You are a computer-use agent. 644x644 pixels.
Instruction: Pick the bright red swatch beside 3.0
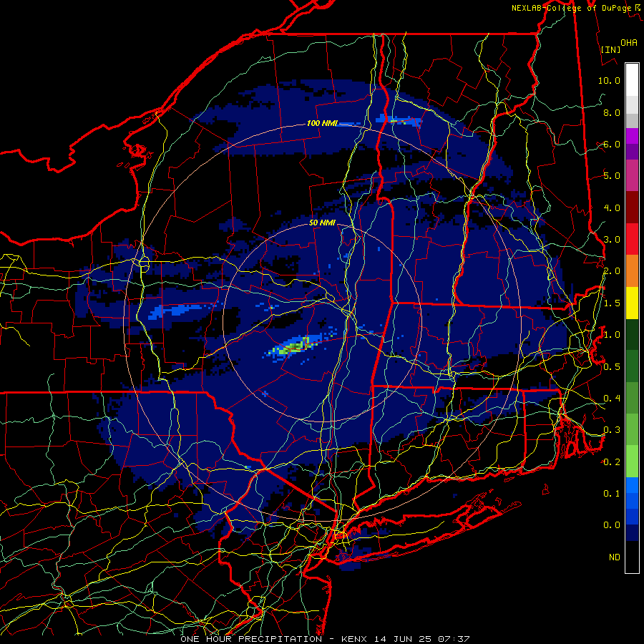632,239
